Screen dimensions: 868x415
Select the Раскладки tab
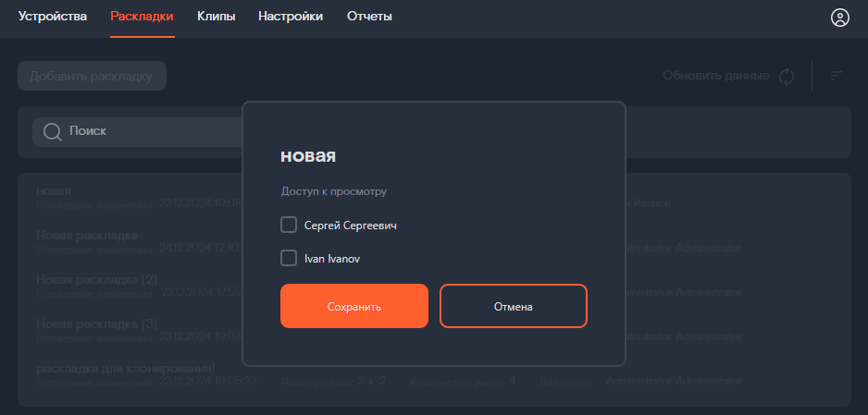[143, 17]
